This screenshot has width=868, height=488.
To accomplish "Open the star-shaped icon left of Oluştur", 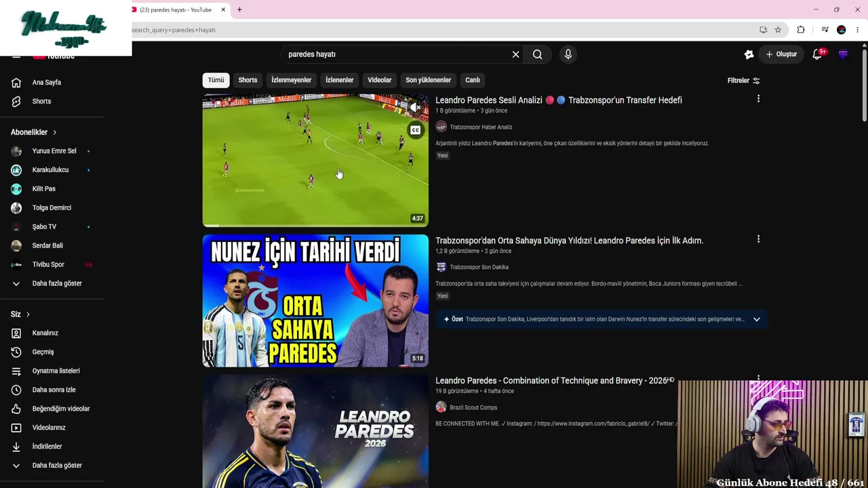I will click(749, 54).
